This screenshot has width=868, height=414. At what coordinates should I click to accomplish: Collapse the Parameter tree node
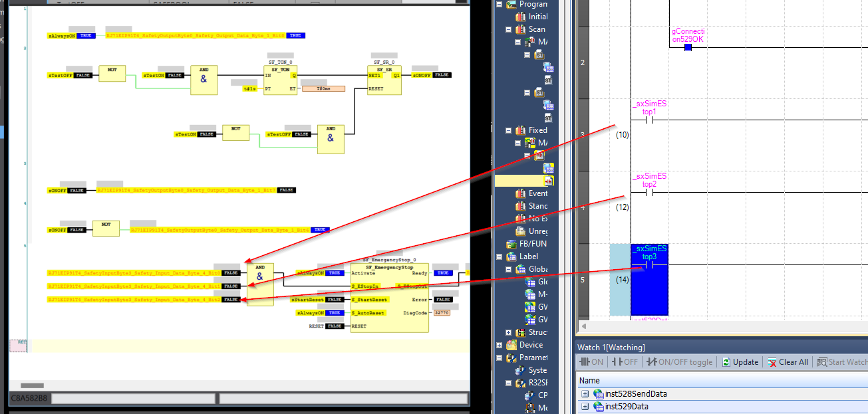click(x=498, y=358)
